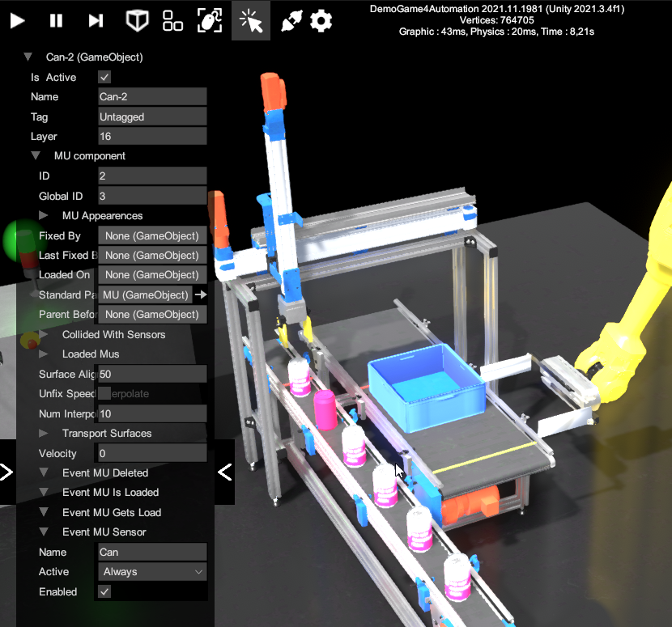Click the Velocity input field

tap(151, 454)
